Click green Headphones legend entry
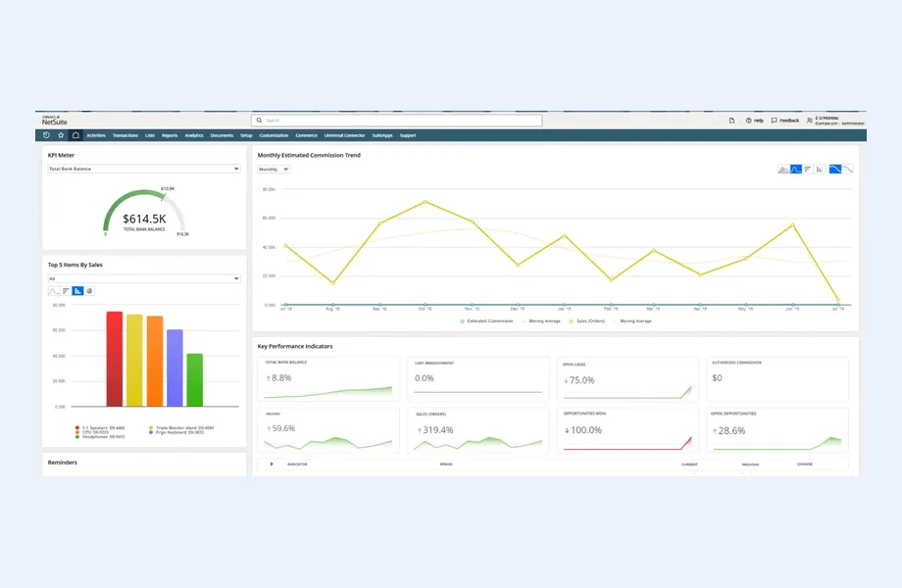This screenshot has height=588, width=902. [100, 437]
